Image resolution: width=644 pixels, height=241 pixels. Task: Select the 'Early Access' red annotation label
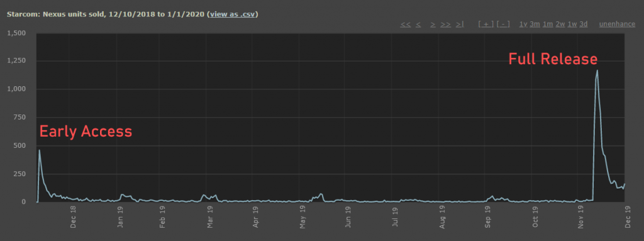(86, 132)
